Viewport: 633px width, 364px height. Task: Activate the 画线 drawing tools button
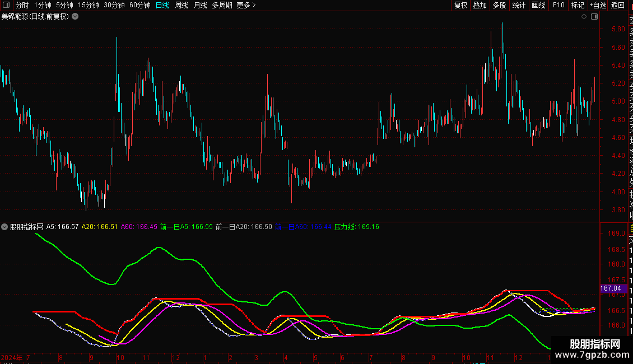point(538,5)
